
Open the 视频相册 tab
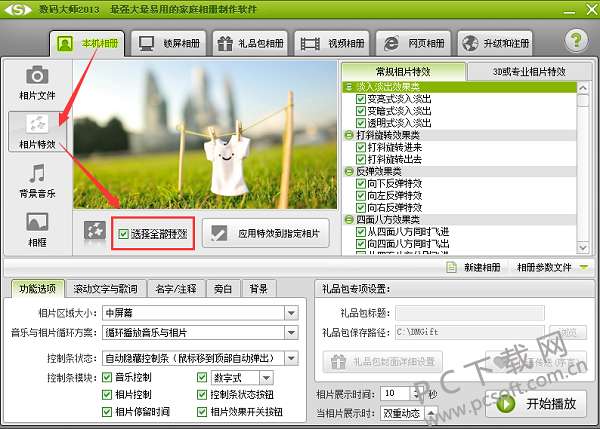(x=332, y=43)
